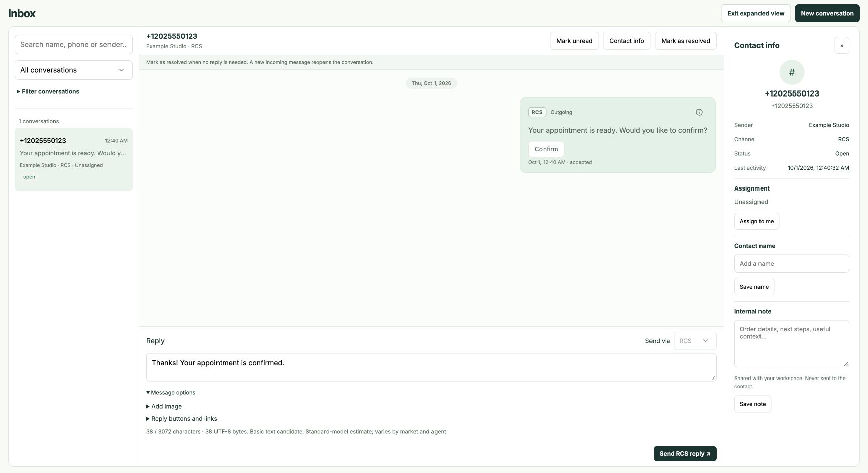Close the Contact info panel
868x473 pixels.
[842, 45]
